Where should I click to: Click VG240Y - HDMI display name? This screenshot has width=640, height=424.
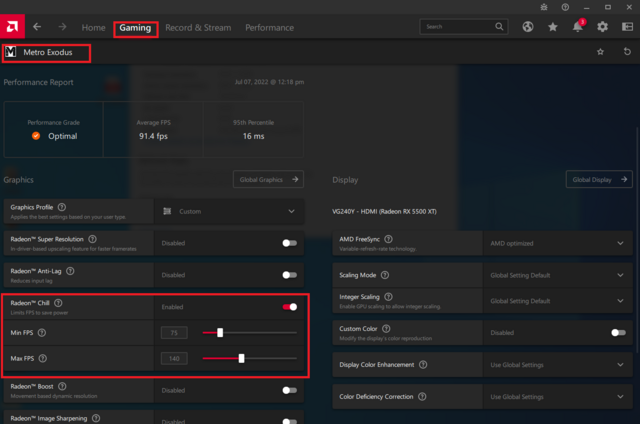(384, 211)
